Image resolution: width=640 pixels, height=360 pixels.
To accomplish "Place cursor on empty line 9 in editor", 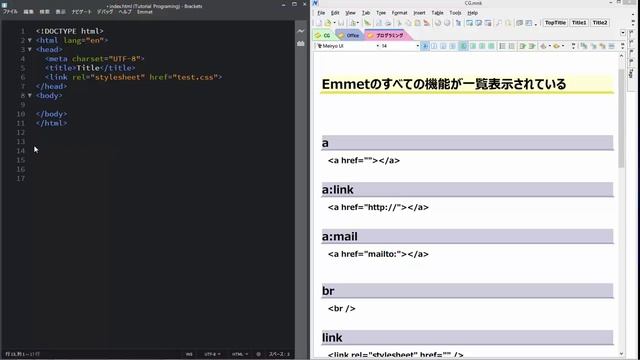I will tap(163, 105).
